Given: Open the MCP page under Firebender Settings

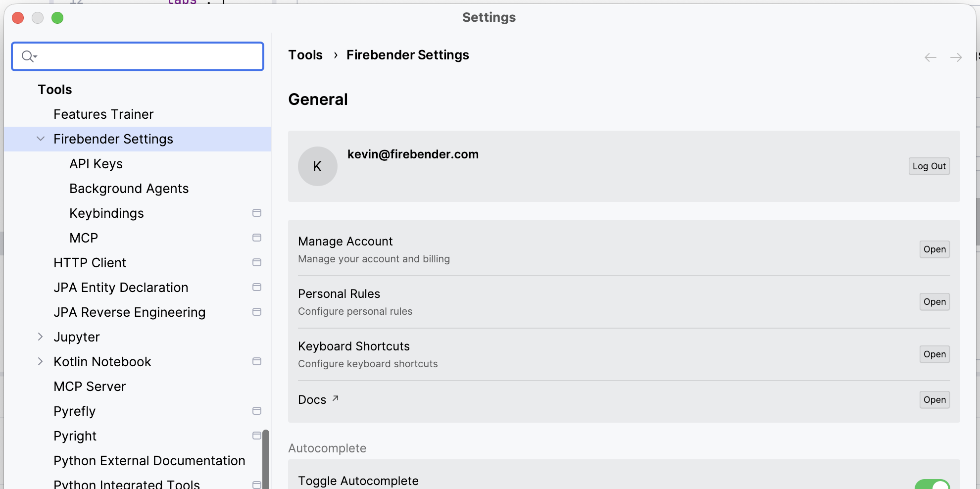Looking at the screenshot, I should pos(84,238).
